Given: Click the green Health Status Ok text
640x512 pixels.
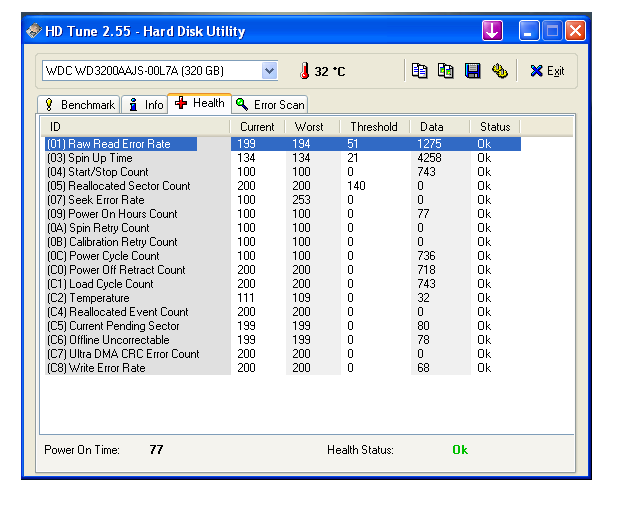Looking at the screenshot, I should coord(460,450).
